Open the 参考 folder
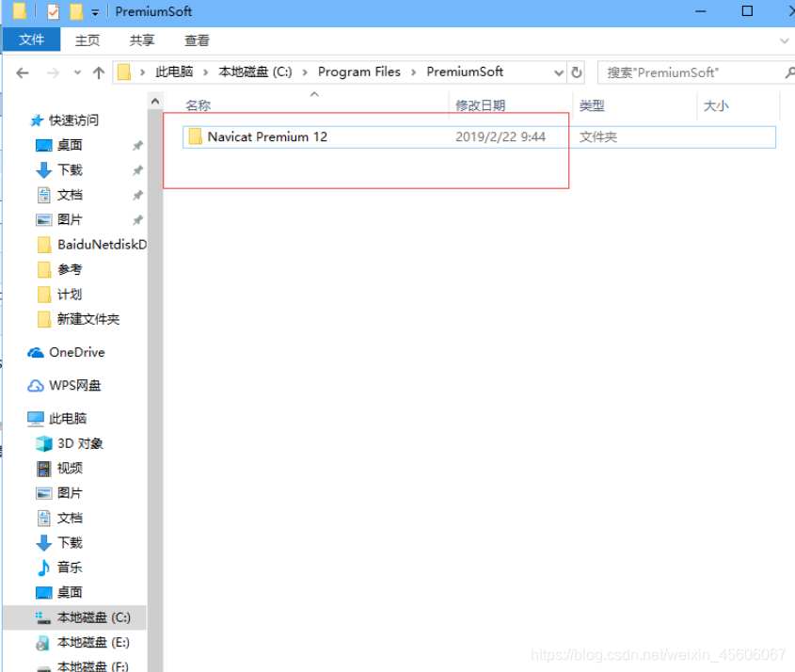795x672 pixels. [x=70, y=269]
